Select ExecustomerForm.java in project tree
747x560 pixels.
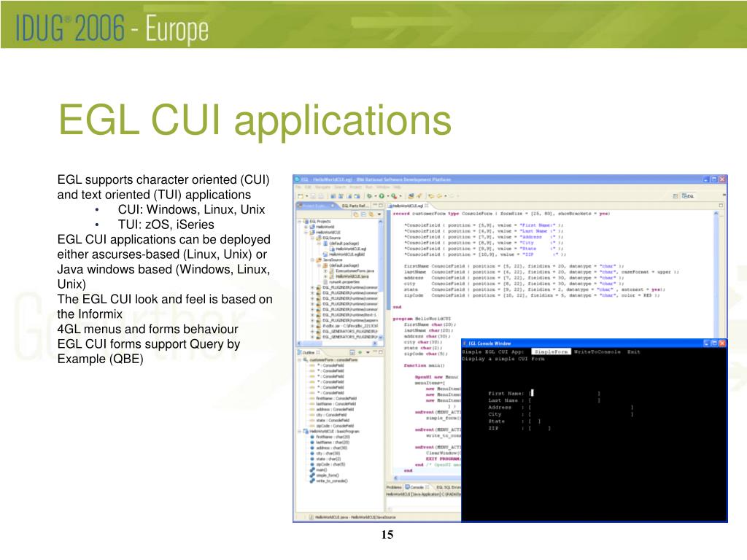352,271
